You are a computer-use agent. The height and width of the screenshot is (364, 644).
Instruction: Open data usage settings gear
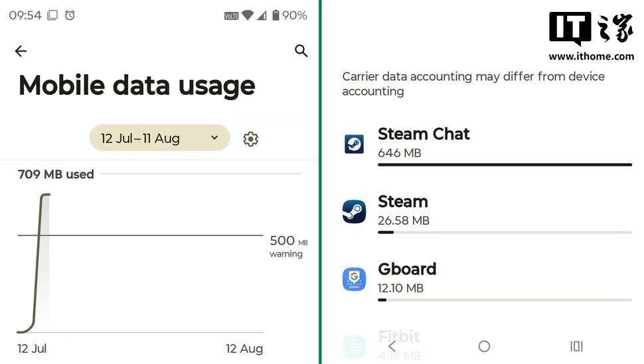tap(250, 139)
